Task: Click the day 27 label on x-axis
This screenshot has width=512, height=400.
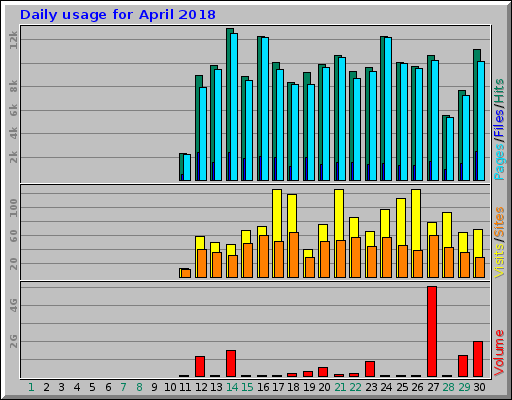Action: (x=433, y=387)
